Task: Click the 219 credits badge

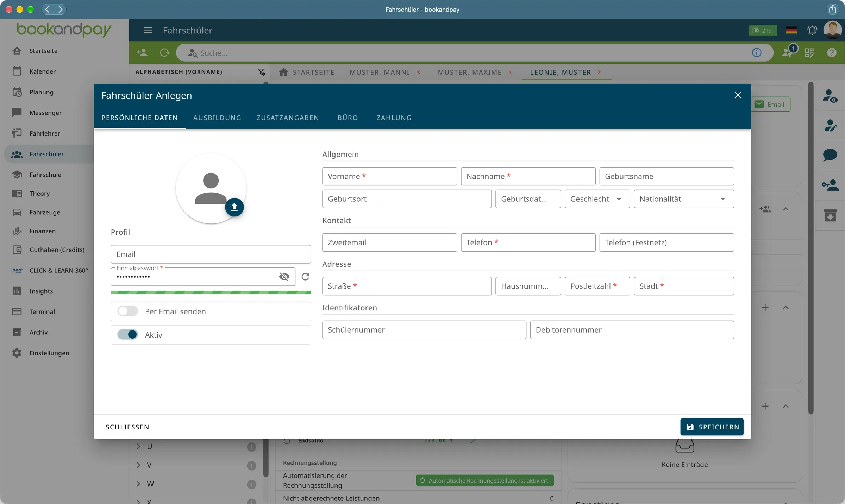Action: coord(763,30)
